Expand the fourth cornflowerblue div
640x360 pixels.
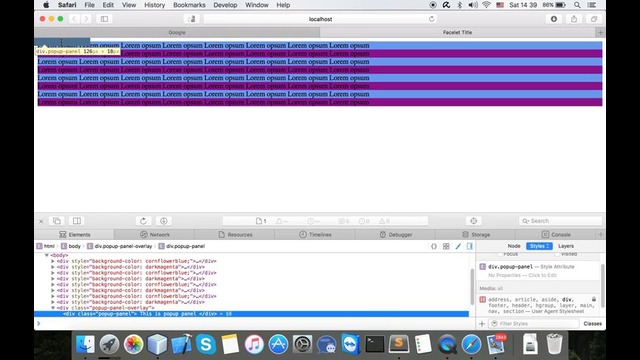53,296
